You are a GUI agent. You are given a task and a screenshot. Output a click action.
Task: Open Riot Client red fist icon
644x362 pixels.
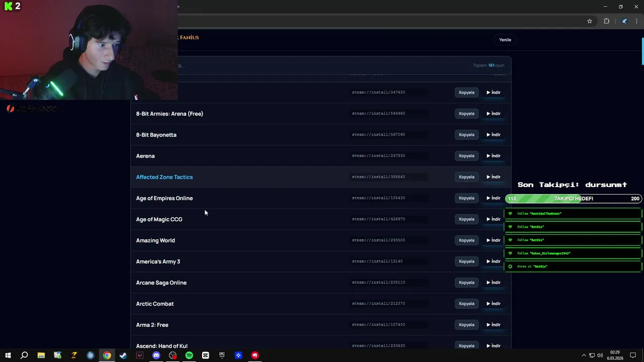click(255, 355)
